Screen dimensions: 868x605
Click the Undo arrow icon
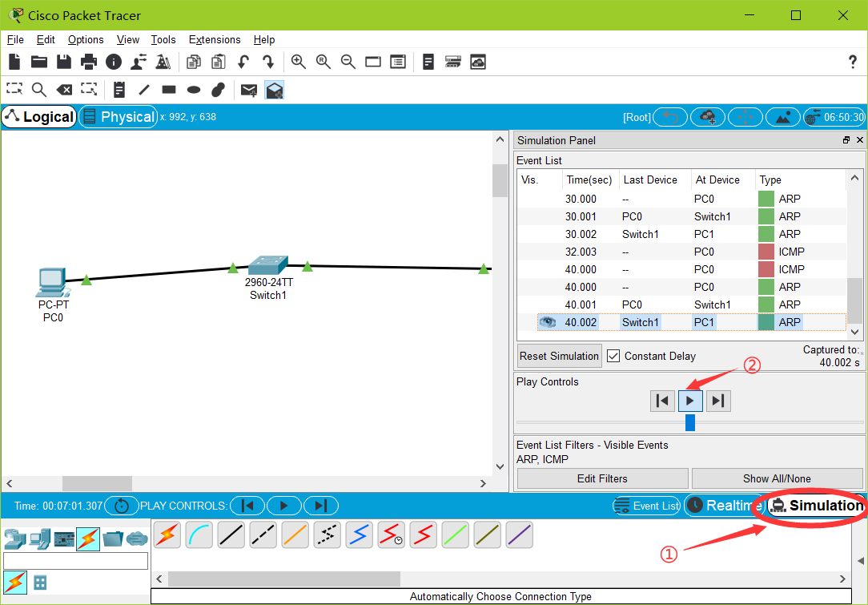pyautogui.click(x=243, y=62)
